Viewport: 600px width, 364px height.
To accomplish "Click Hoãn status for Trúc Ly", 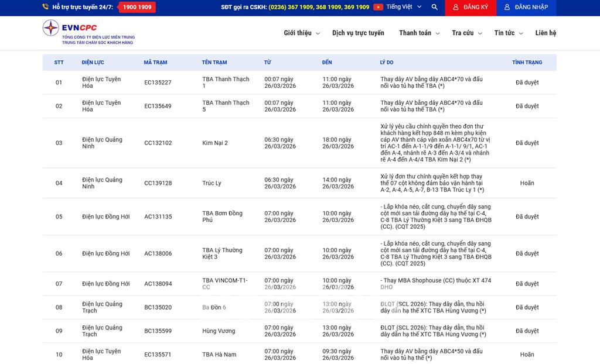I will 527,183.
